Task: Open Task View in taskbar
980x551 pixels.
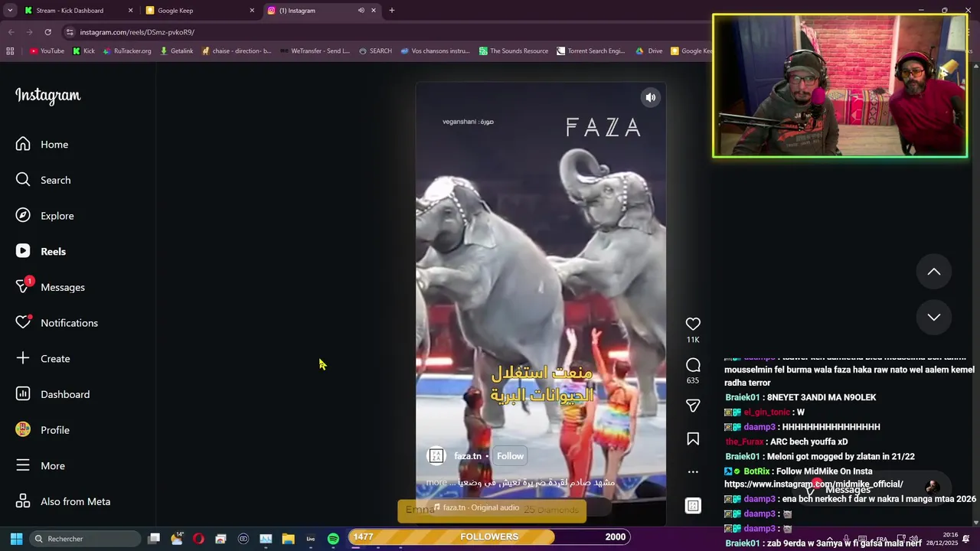Action: (x=154, y=539)
